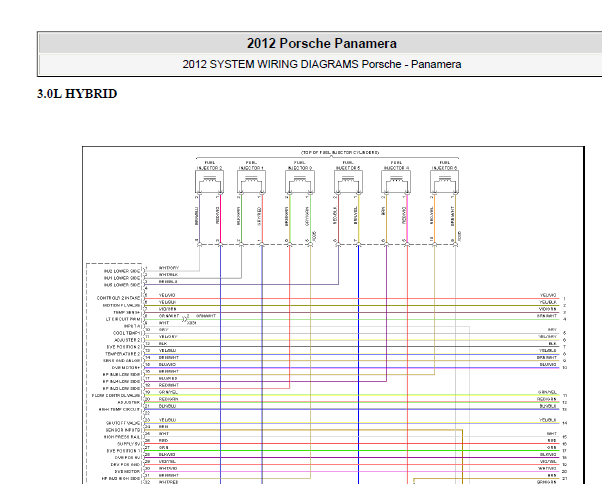Screen dimensions: 602x484
Task: Select the Fuel Injector 6 coil symbol
Action: [x=445, y=182]
